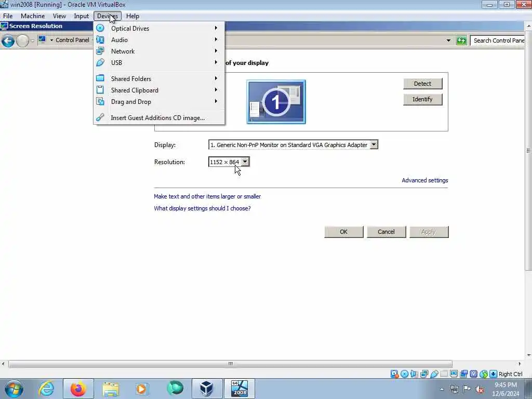
Task: Click the Shared Folders folder icon
Action: pos(100,78)
